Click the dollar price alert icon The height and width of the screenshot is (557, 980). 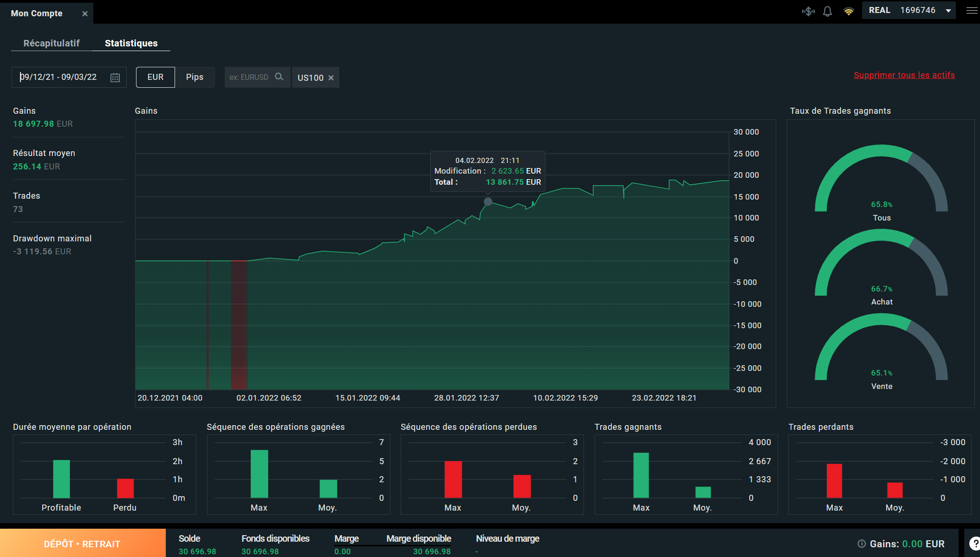(x=808, y=11)
